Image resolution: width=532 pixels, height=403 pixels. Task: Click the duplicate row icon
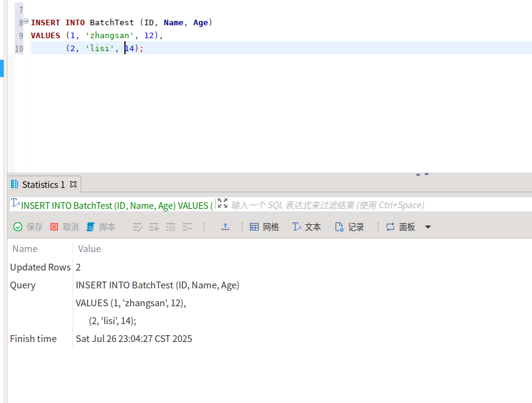pyautogui.click(x=171, y=227)
